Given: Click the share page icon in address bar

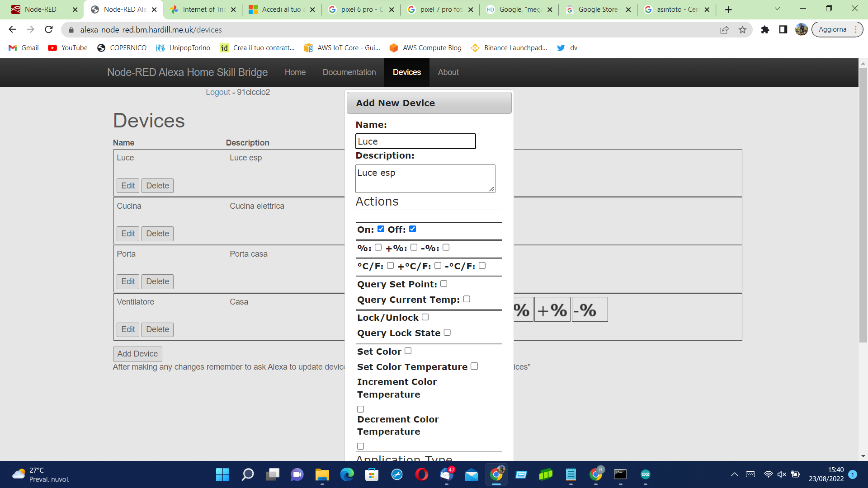Looking at the screenshot, I should (724, 30).
